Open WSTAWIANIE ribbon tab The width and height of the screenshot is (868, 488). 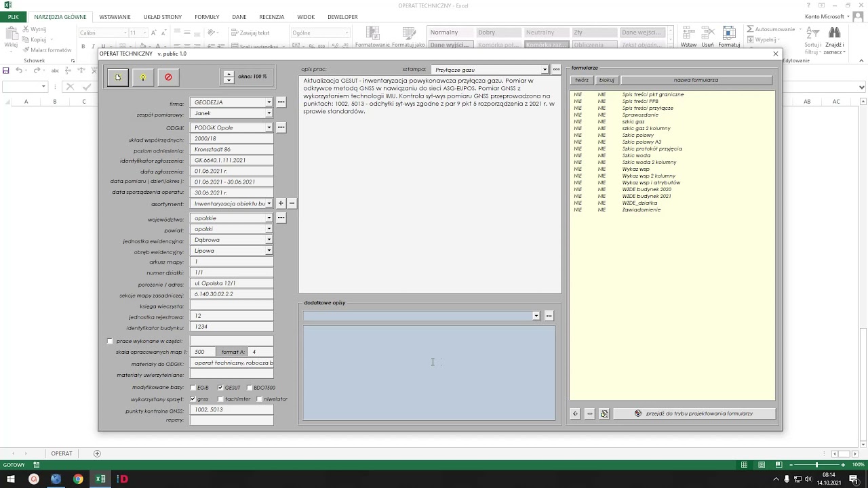click(115, 16)
